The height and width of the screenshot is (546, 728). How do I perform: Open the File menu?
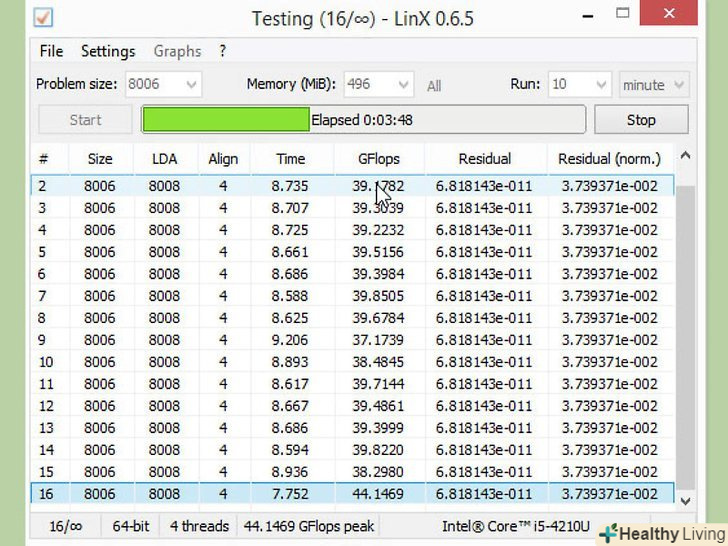(51, 51)
